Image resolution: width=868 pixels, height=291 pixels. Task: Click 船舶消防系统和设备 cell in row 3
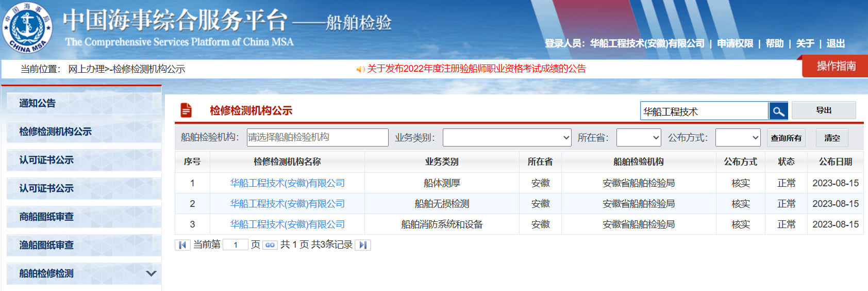442,224
